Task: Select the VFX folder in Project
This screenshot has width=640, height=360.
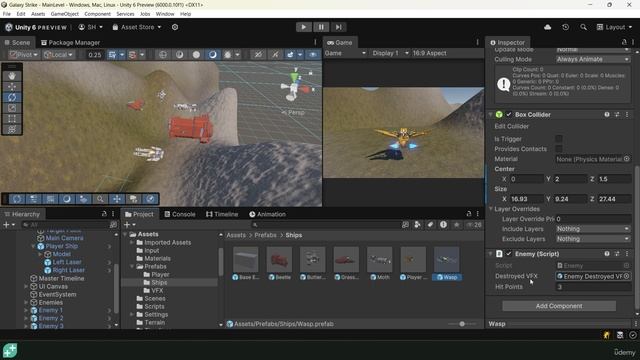Action: coord(157,290)
